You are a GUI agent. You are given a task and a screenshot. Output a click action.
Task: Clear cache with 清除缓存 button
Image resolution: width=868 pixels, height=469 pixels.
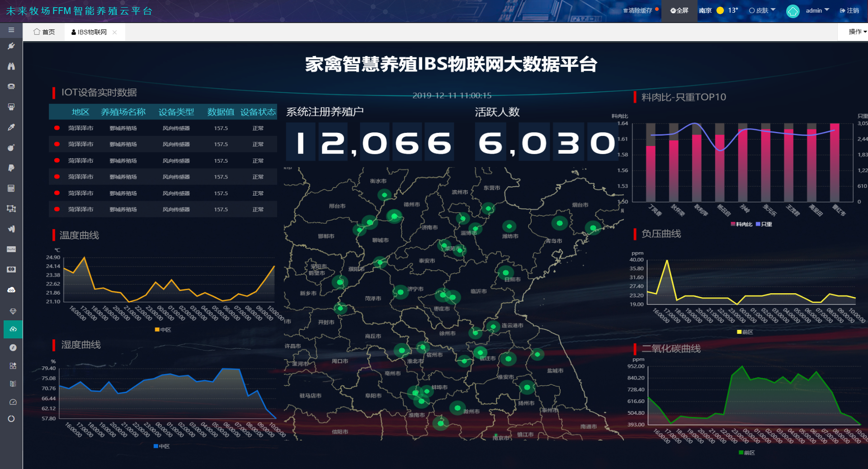[x=638, y=10]
